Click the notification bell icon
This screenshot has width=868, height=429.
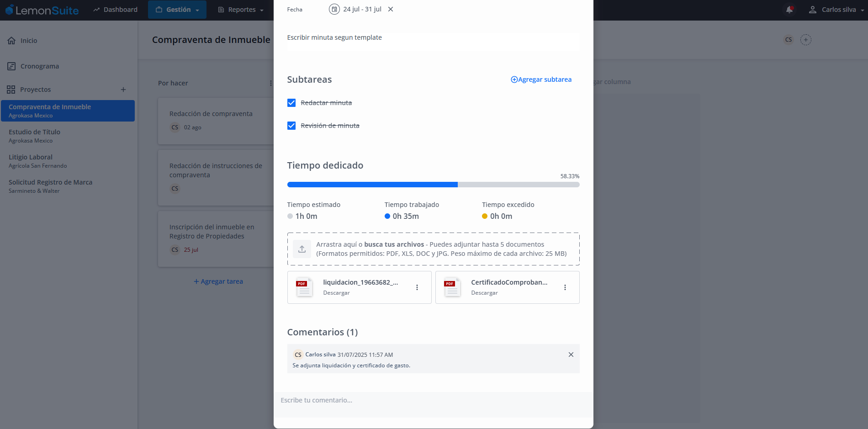point(789,10)
